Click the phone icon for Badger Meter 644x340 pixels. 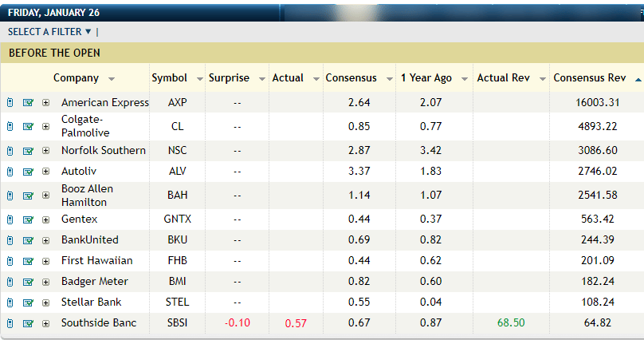click(x=10, y=282)
